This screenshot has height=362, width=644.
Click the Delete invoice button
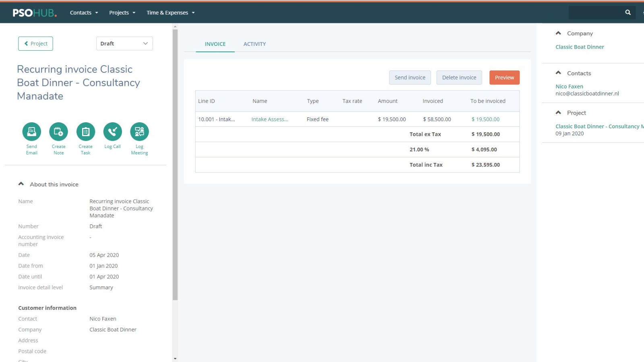click(x=459, y=78)
